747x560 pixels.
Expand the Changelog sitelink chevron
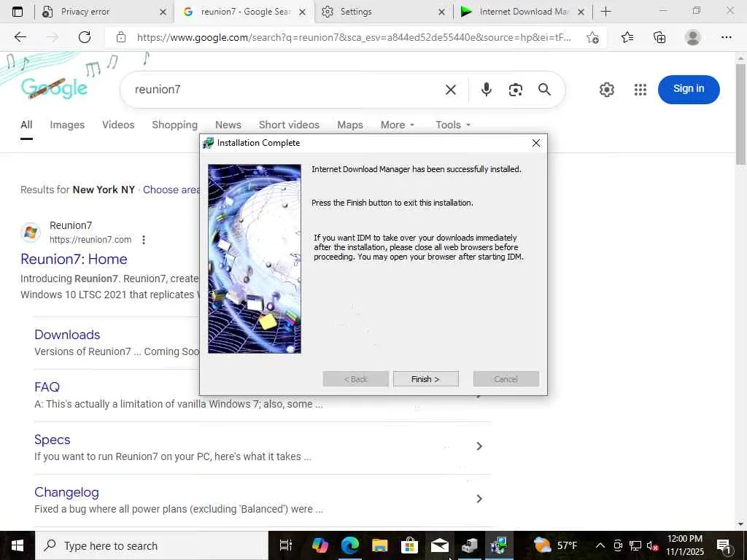[479, 499]
